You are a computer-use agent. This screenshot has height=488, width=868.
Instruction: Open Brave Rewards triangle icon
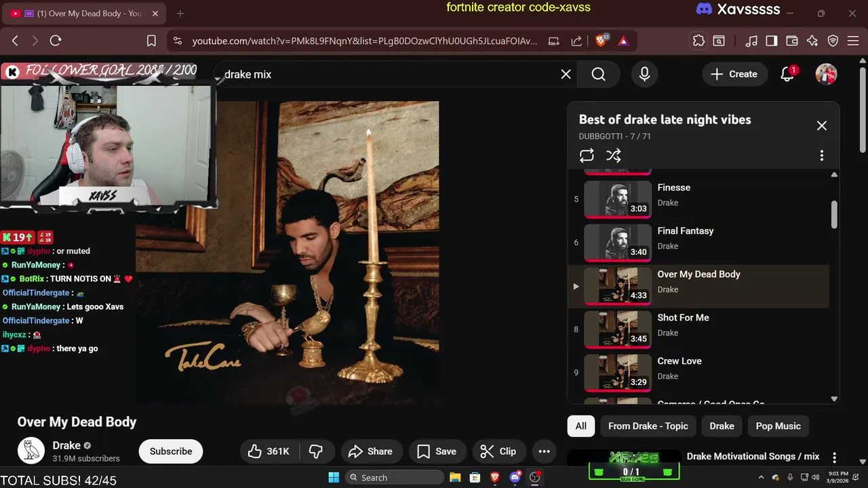tap(623, 41)
